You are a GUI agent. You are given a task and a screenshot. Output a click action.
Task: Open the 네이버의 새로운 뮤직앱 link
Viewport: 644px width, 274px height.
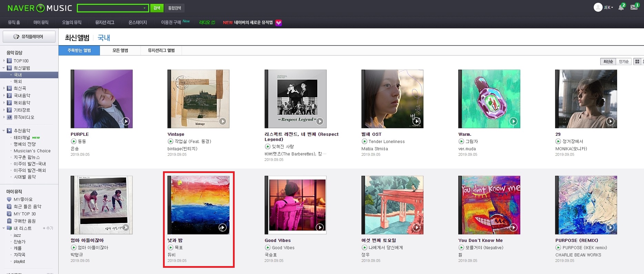click(252, 22)
